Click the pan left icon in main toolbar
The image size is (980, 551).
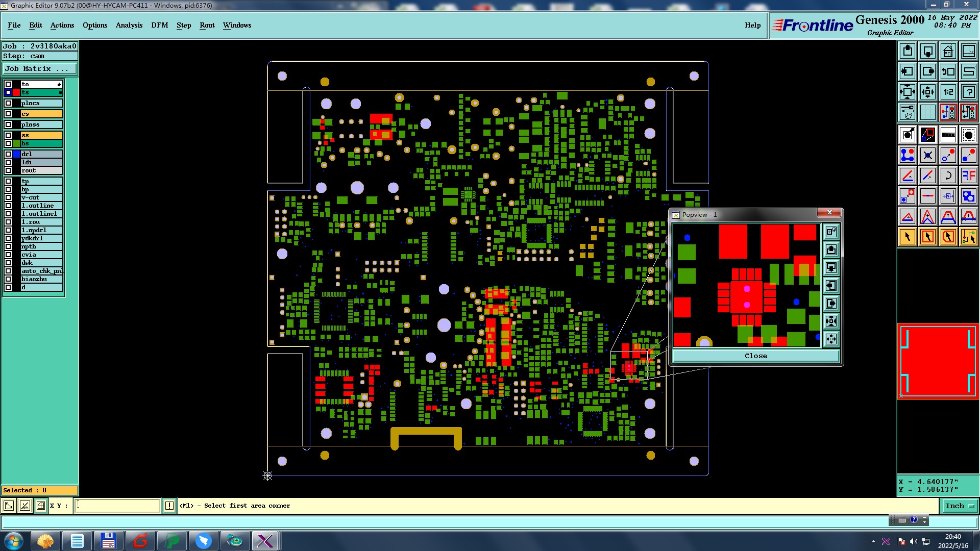[x=908, y=71]
